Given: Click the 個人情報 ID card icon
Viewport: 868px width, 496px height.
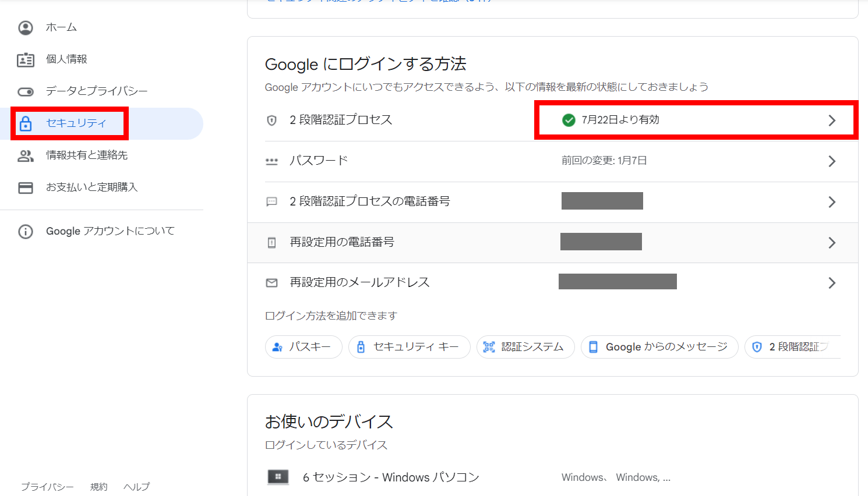Looking at the screenshot, I should coord(26,59).
